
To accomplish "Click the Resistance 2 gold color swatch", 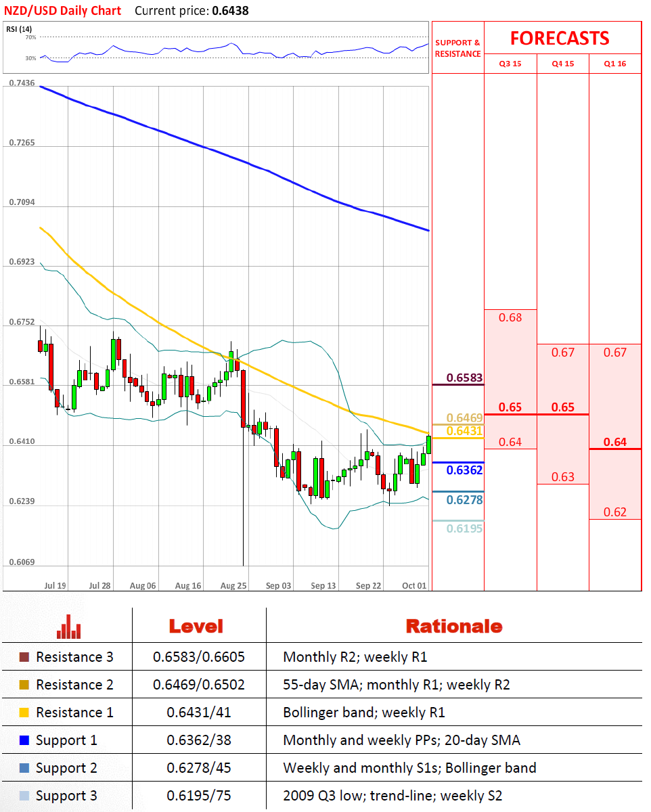I will coord(24,685).
